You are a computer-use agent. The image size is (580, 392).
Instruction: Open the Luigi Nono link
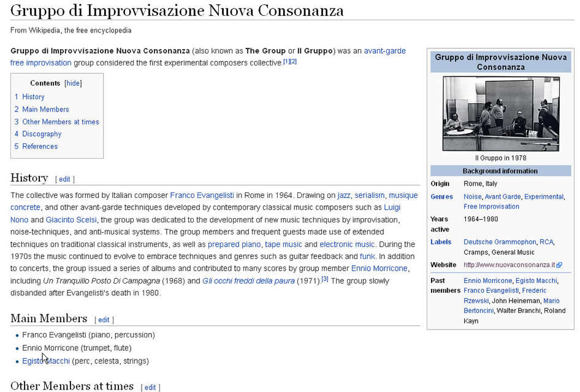(392, 207)
